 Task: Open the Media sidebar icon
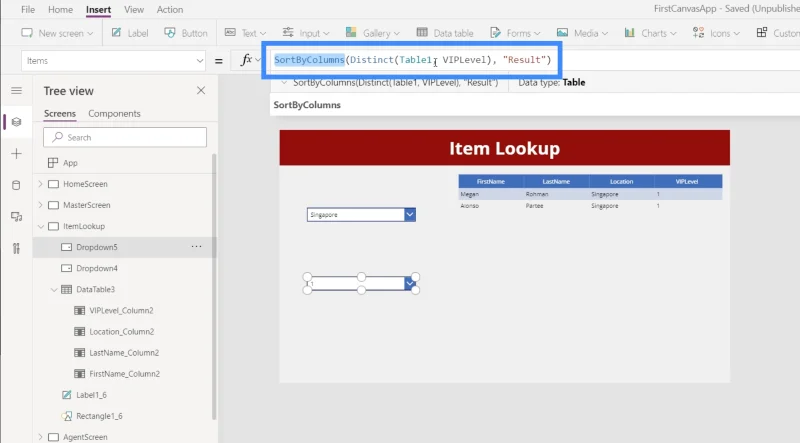[16, 217]
